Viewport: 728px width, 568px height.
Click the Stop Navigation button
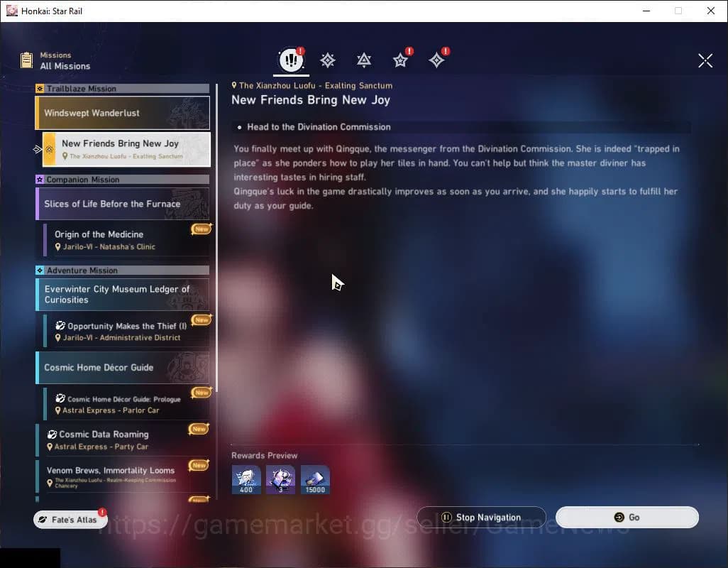tap(481, 517)
